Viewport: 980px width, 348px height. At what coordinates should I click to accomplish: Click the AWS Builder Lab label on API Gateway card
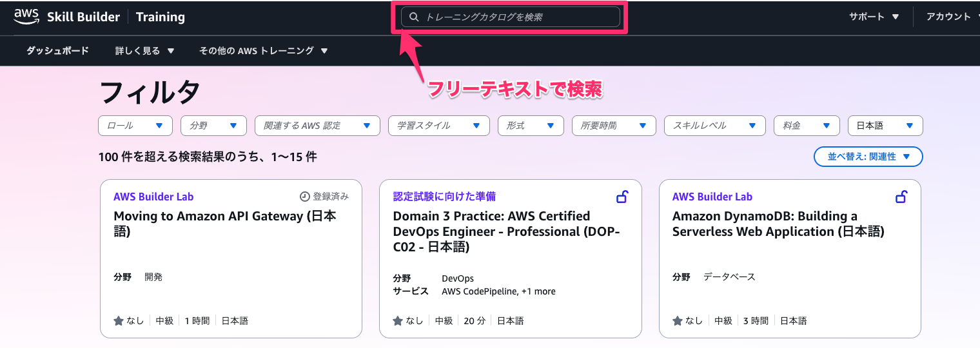click(153, 197)
